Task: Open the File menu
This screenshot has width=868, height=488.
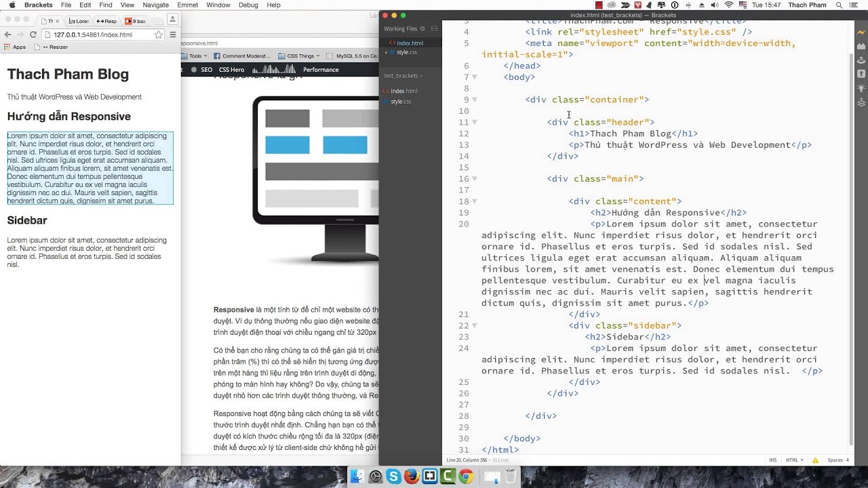Action: (x=66, y=5)
